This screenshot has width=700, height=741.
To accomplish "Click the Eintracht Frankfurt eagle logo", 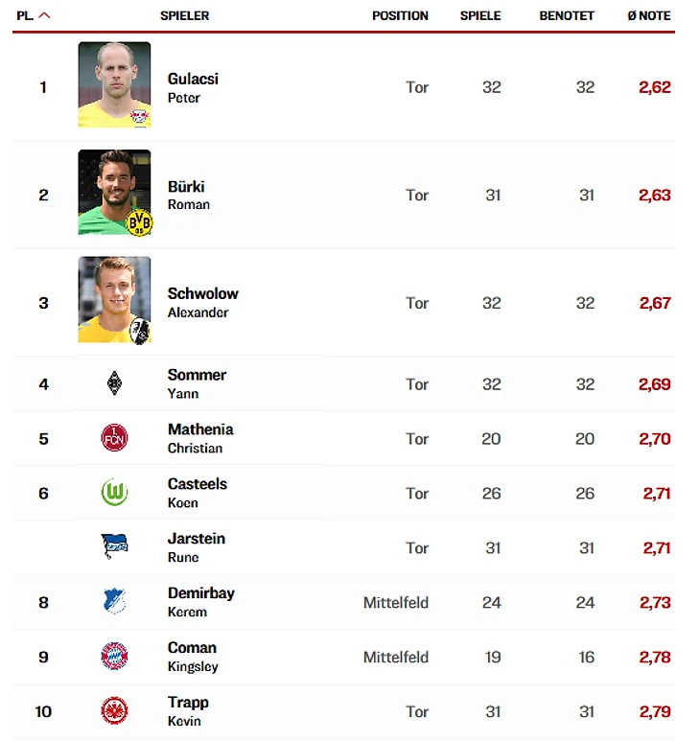I will pyautogui.click(x=114, y=711).
